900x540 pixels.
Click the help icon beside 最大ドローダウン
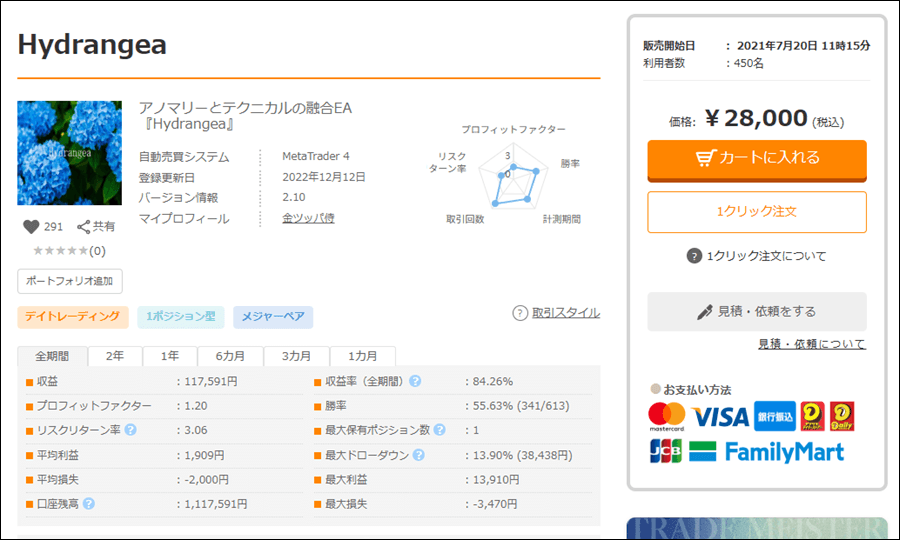click(419, 455)
